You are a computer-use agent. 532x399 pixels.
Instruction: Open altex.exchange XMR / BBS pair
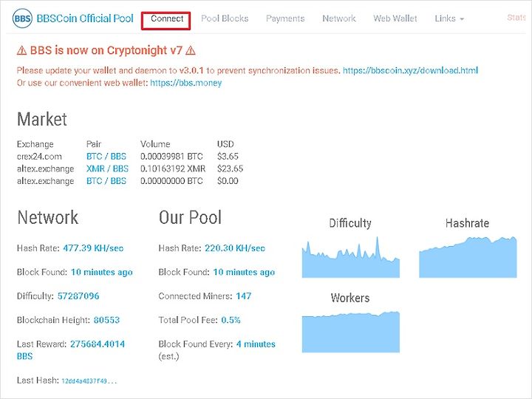click(x=107, y=168)
